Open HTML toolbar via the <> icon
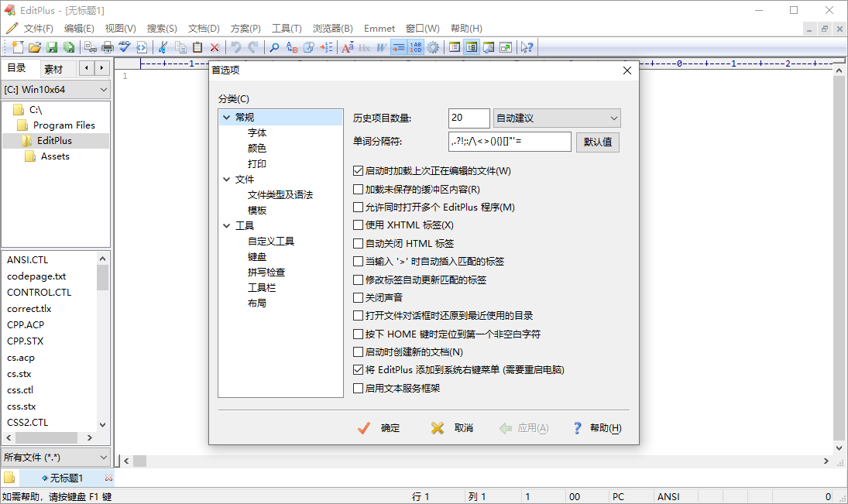 pyautogui.click(x=142, y=47)
